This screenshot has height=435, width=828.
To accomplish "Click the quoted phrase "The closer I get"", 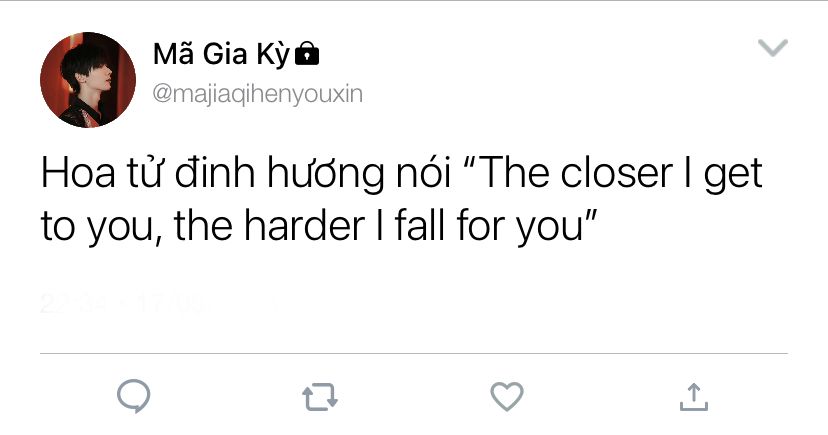I will 615,173.
